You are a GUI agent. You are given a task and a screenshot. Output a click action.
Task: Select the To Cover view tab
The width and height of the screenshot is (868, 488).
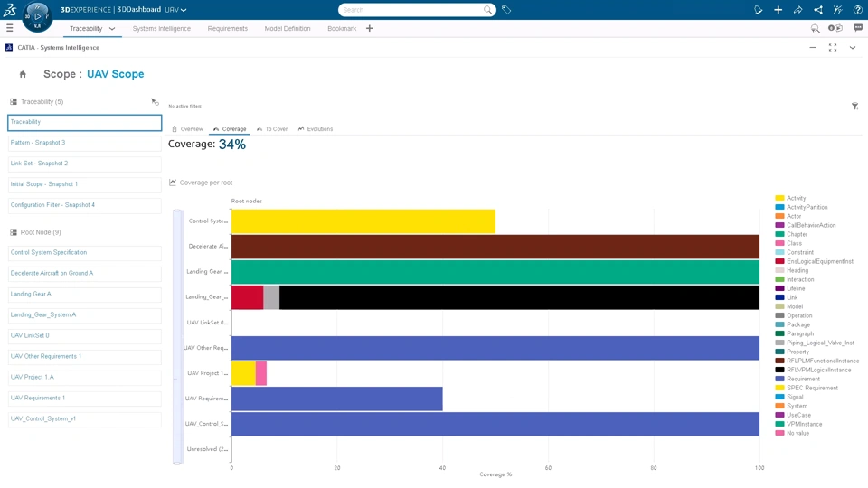click(272, 129)
